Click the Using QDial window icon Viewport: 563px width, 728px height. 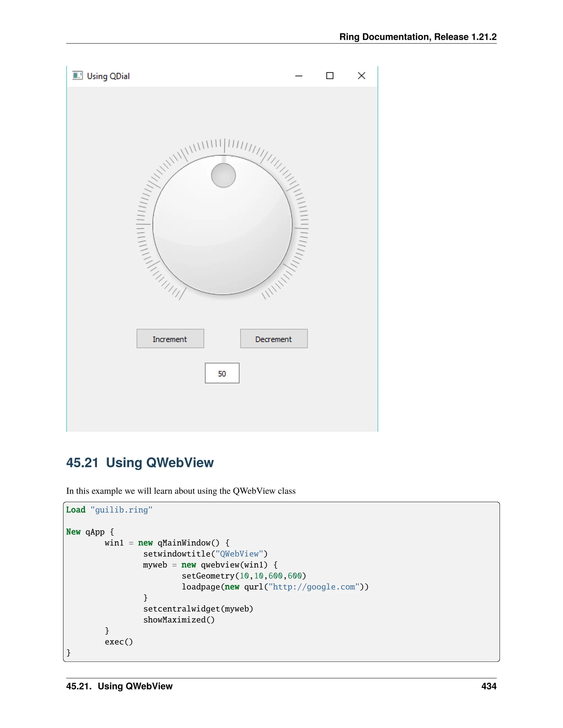77,76
